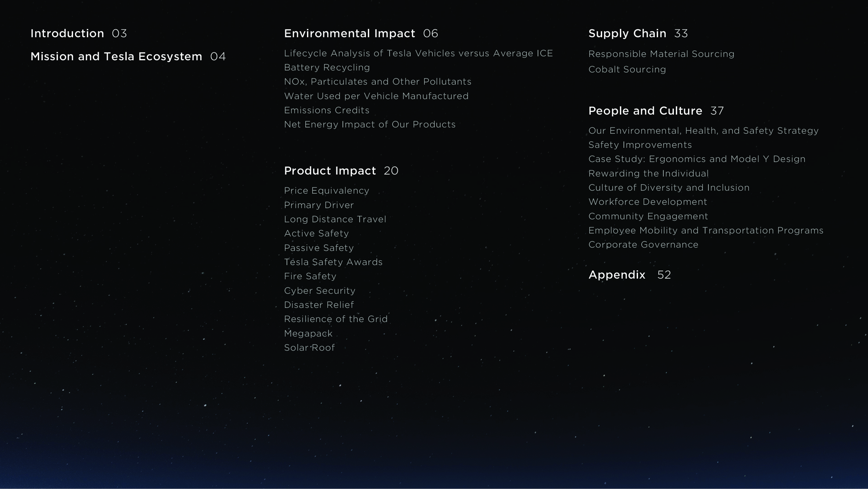Select the Cobalt Sourcing entry
868x489 pixels.
627,69
